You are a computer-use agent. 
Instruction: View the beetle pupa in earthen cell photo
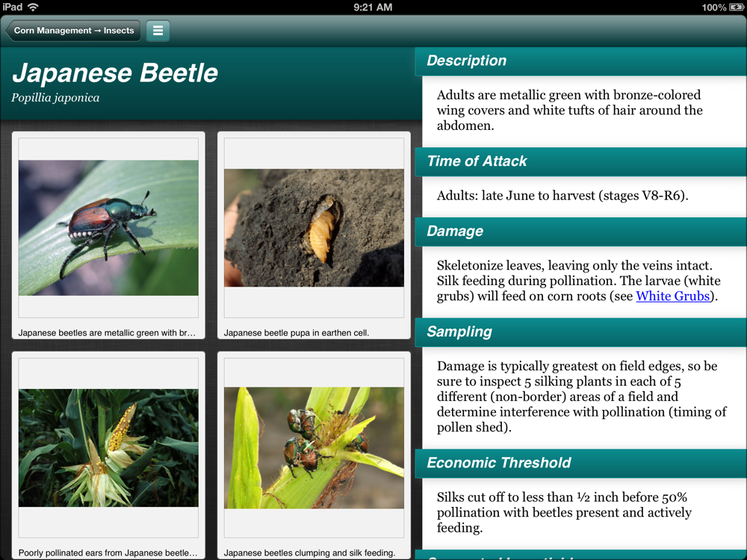coord(314,228)
